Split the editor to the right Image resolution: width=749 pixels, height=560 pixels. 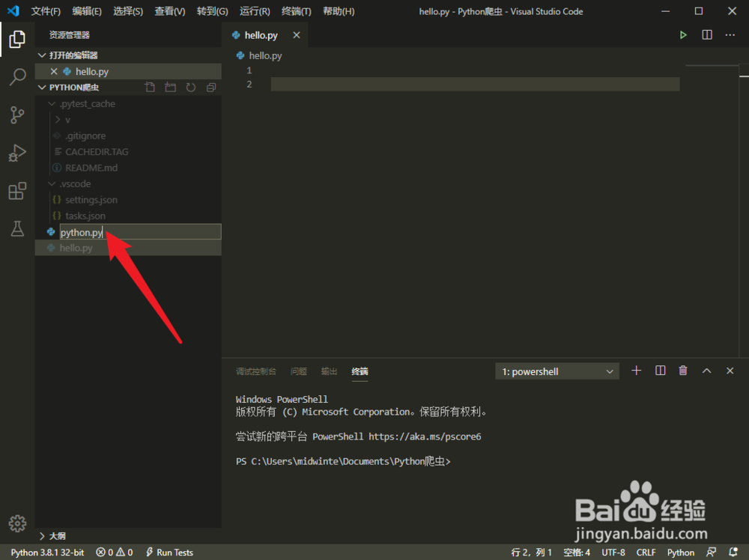(x=707, y=35)
